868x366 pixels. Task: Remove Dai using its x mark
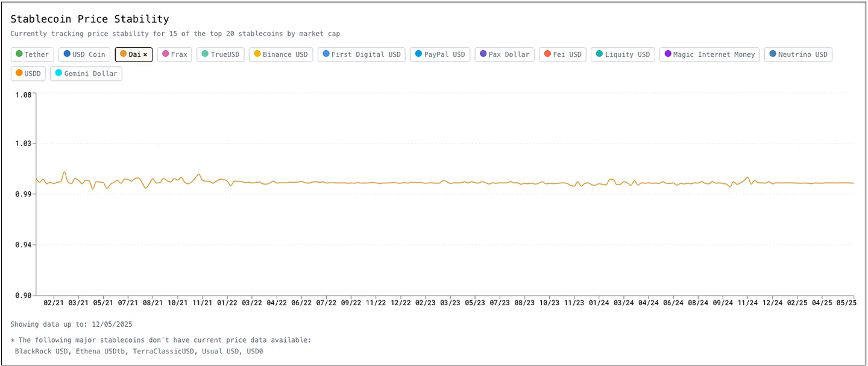click(145, 54)
